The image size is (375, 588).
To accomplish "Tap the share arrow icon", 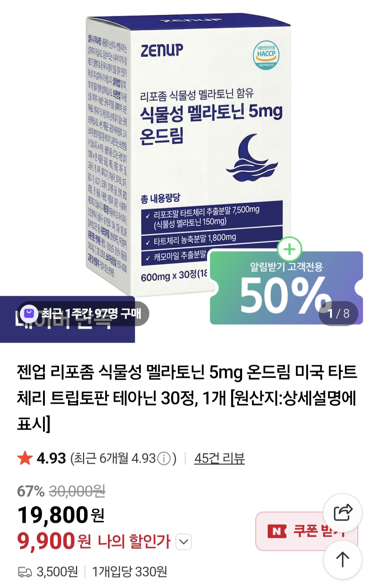I will [x=343, y=512].
